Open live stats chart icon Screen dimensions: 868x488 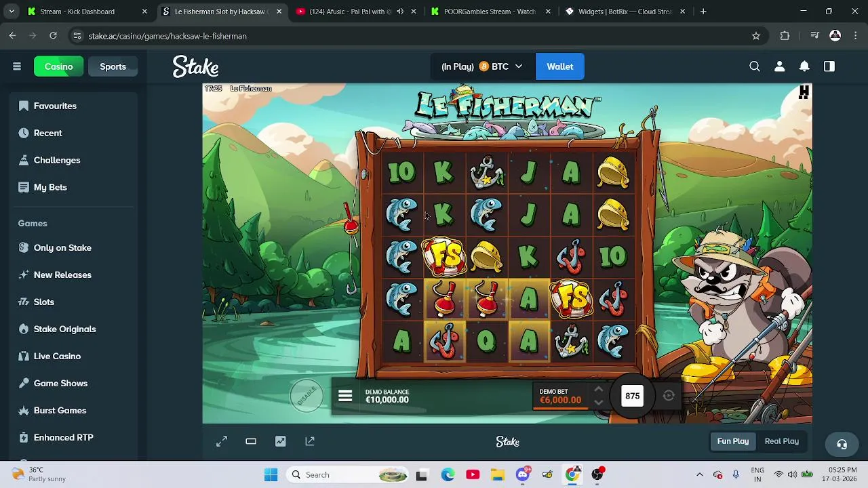point(280,441)
